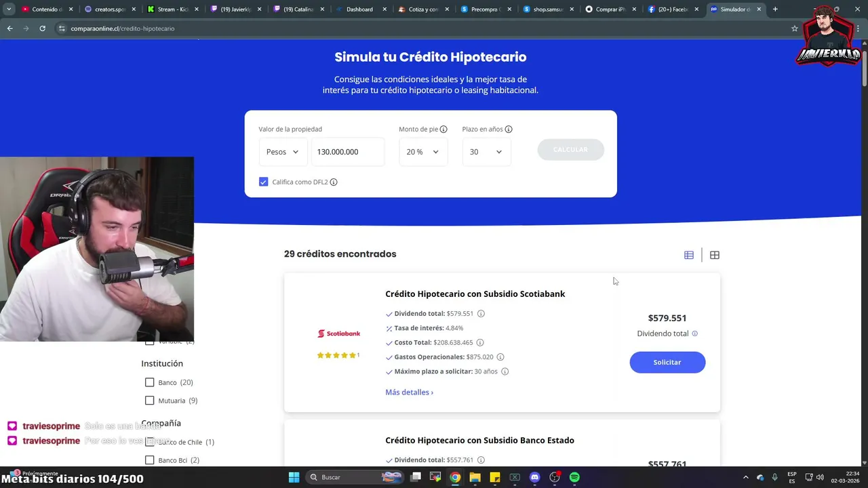Viewport: 868px width, 488px height.
Task: Click info icon next to Costo Total
Action: (x=480, y=343)
